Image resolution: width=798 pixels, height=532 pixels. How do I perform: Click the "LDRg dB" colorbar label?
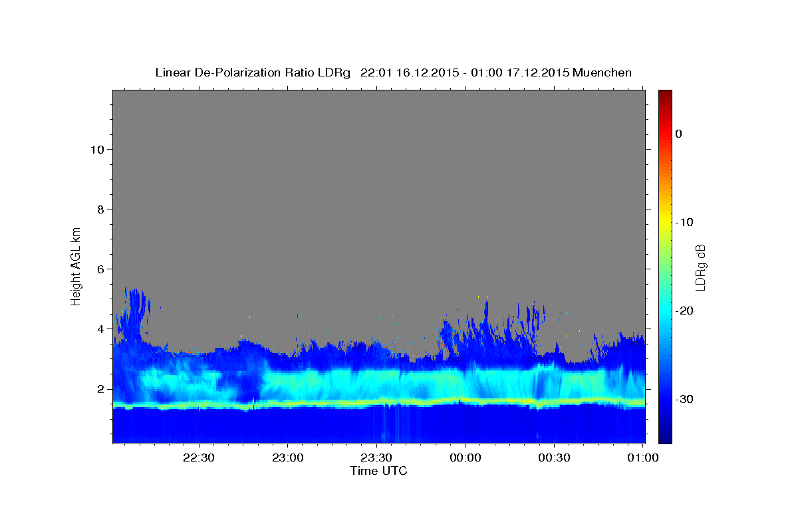700,267
